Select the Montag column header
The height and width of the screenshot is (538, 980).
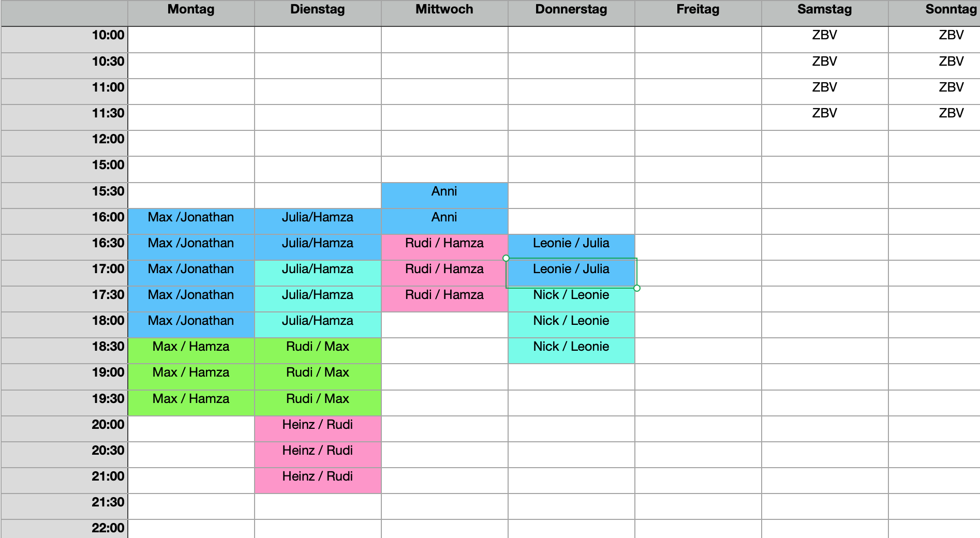click(191, 13)
